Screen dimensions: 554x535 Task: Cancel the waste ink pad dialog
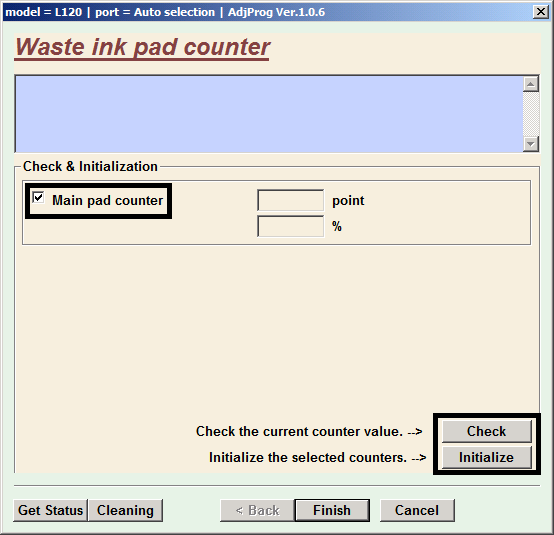pos(417,510)
